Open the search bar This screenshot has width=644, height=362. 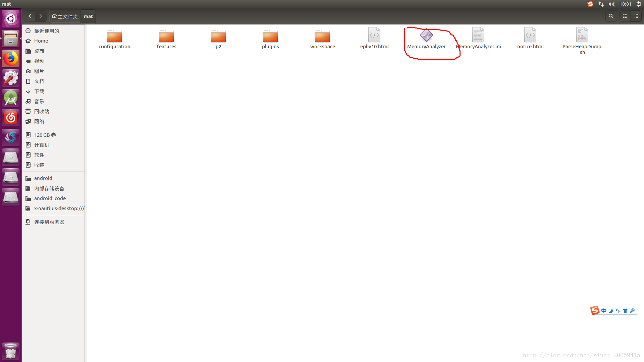(611, 16)
